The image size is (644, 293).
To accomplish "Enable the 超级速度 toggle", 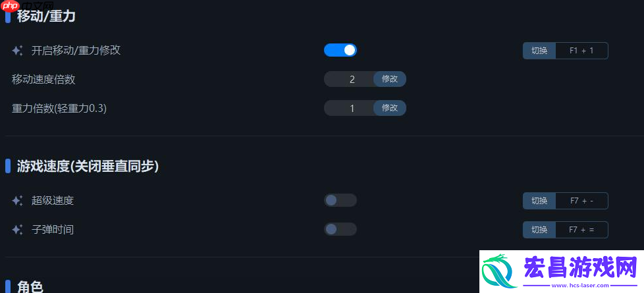I will coord(340,200).
